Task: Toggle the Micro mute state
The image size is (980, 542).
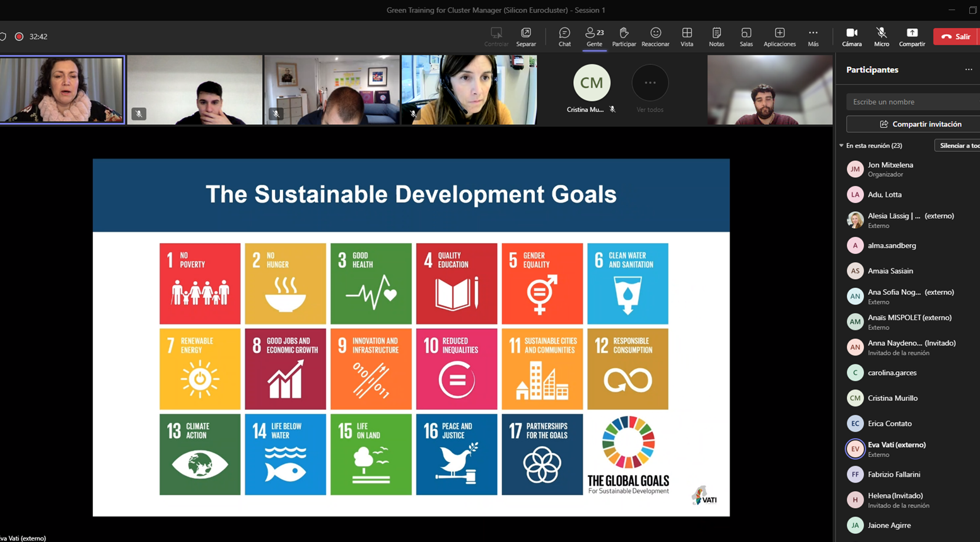Action: click(881, 37)
